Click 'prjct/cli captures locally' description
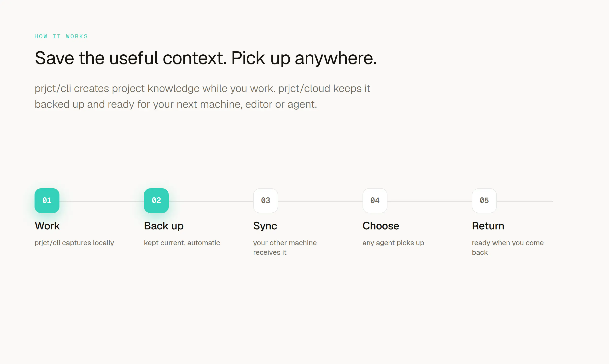609x364 pixels. (74, 243)
